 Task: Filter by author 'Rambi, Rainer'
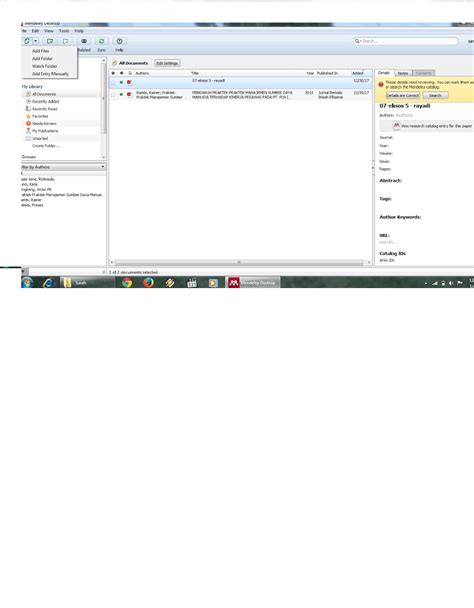[x=31, y=200]
